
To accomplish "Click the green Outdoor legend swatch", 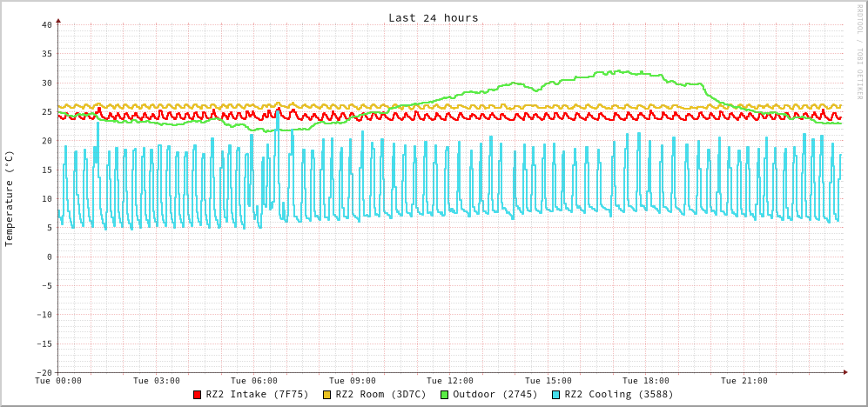I will pos(444,395).
